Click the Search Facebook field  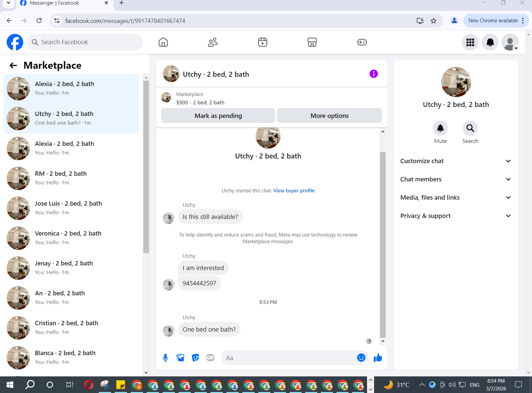(x=85, y=42)
